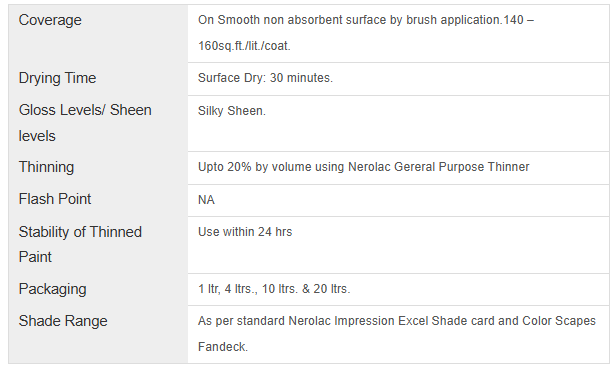Select the Drying Time label
The width and height of the screenshot is (616, 367).
click(x=57, y=78)
